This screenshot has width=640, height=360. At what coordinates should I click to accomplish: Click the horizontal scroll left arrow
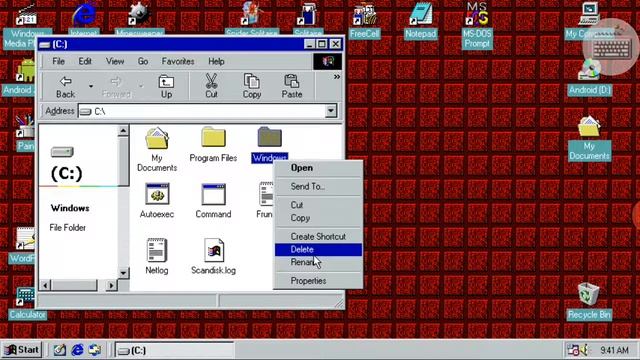click(x=45, y=285)
